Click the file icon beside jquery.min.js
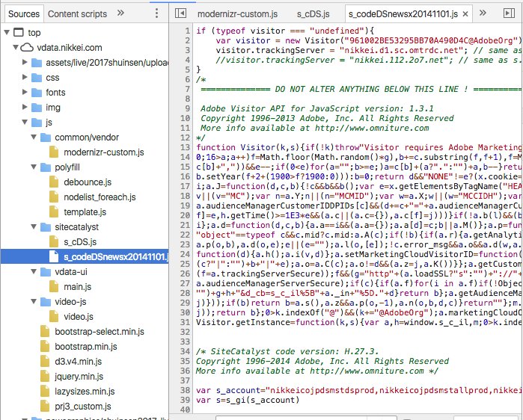The image size is (523, 420). (x=45, y=377)
